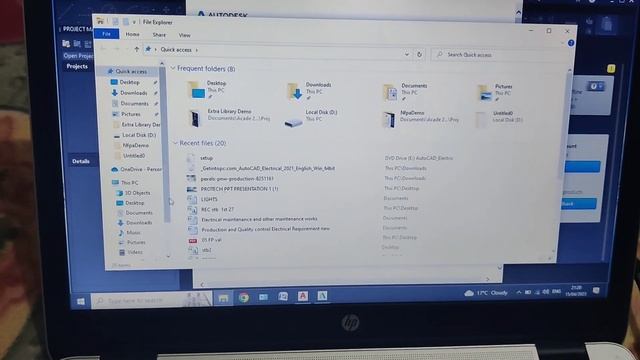Select Desktop under Quick access
Image resolution: width=640 pixels, height=360 pixels.
[x=130, y=82]
